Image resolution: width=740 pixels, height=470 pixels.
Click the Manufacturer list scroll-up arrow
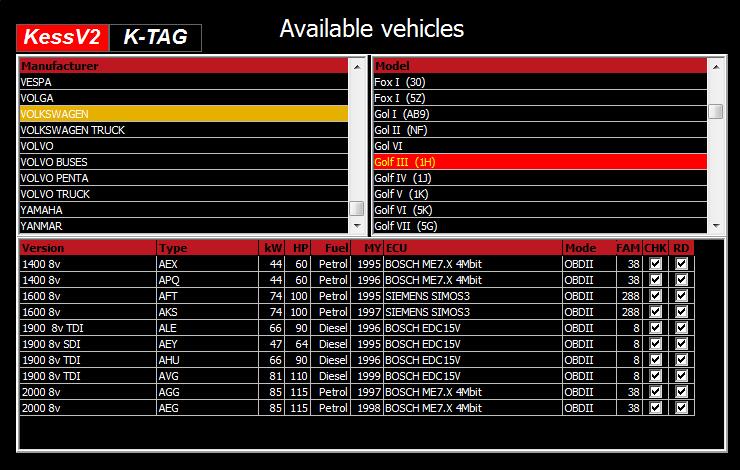(357, 67)
